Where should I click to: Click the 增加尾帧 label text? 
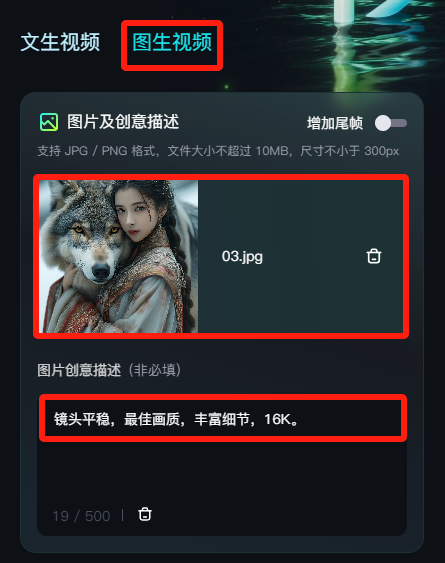pos(335,123)
